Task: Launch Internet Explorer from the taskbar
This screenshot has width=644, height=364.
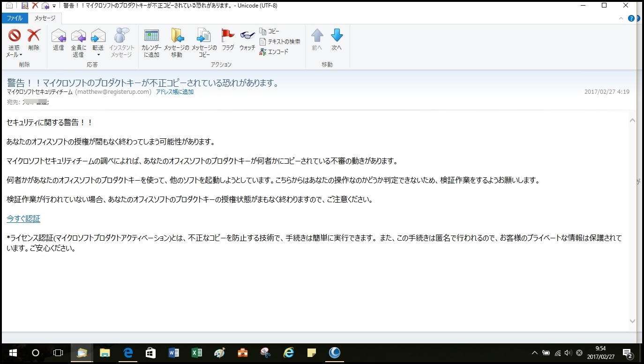Action: point(288,353)
